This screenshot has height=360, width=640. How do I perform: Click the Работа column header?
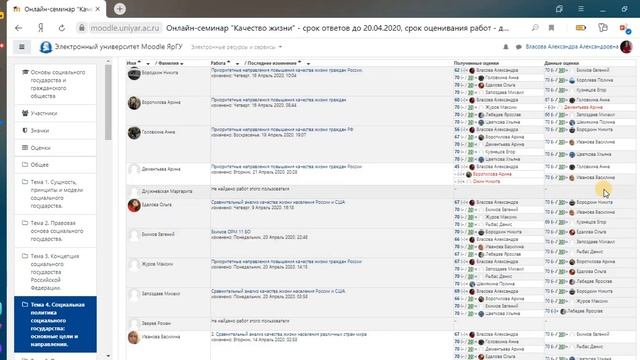click(218, 63)
